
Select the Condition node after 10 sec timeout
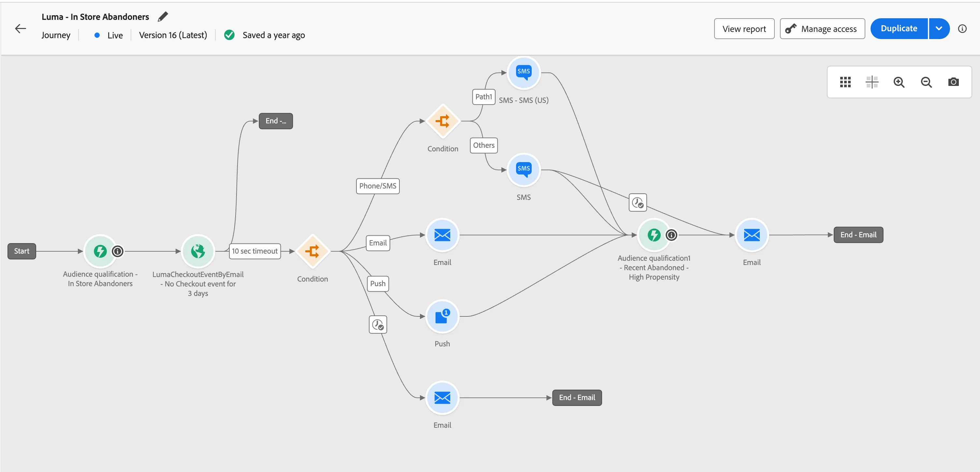point(312,251)
